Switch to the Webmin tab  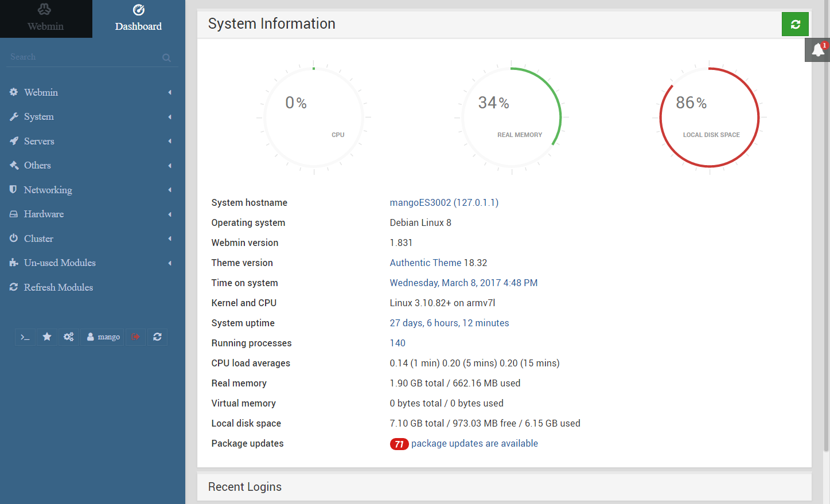(46, 19)
